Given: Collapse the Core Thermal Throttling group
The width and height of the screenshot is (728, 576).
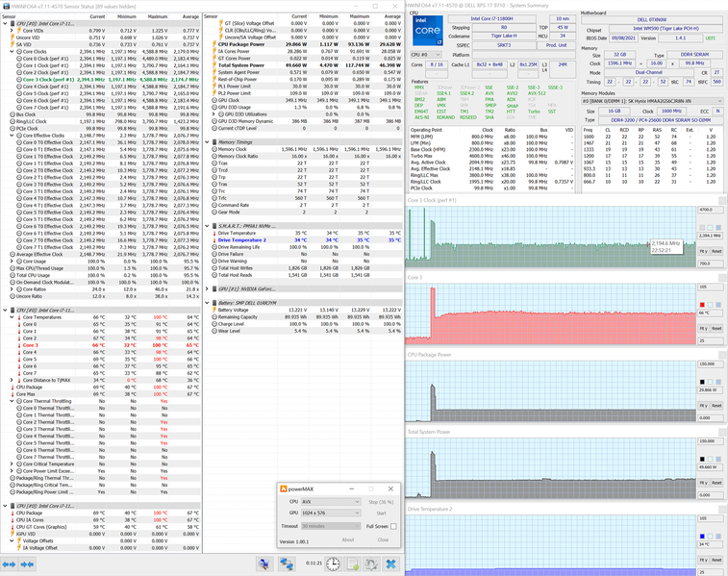Looking at the screenshot, I should [x=13, y=401].
